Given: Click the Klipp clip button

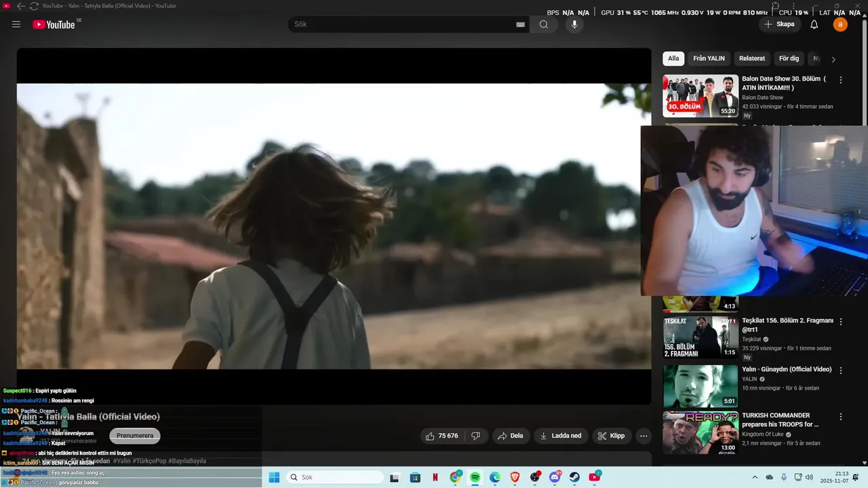Looking at the screenshot, I should [612, 436].
